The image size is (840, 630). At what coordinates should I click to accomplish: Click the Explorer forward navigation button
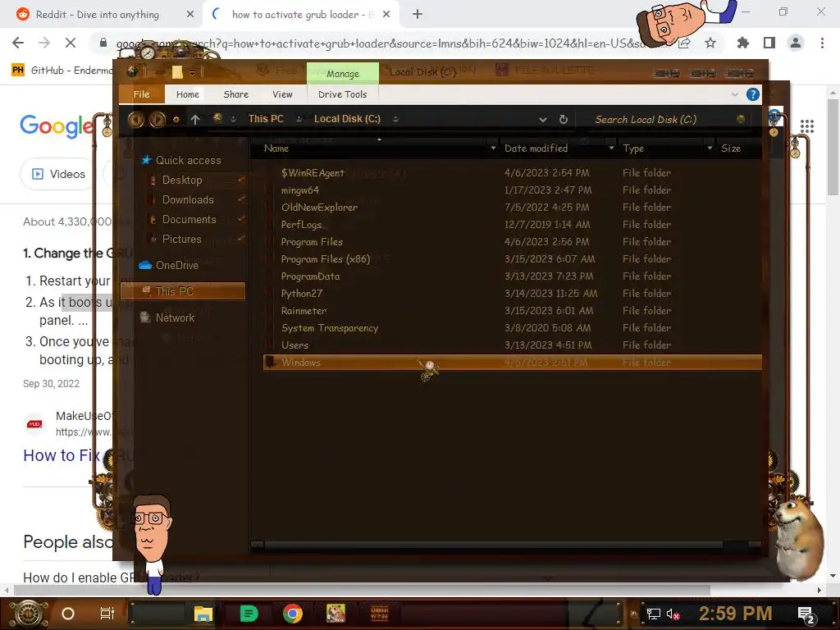click(x=157, y=119)
